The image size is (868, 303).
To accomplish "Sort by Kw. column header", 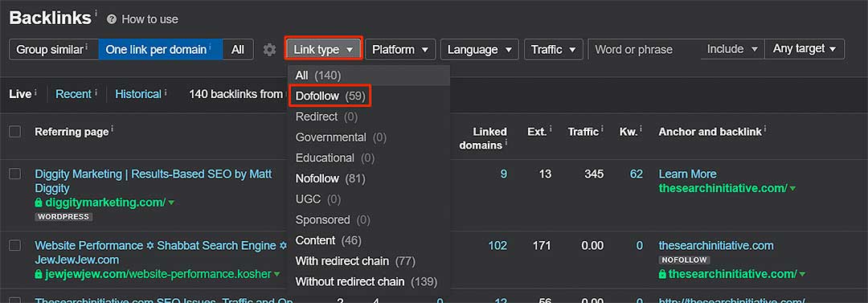I will click(628, 132).
